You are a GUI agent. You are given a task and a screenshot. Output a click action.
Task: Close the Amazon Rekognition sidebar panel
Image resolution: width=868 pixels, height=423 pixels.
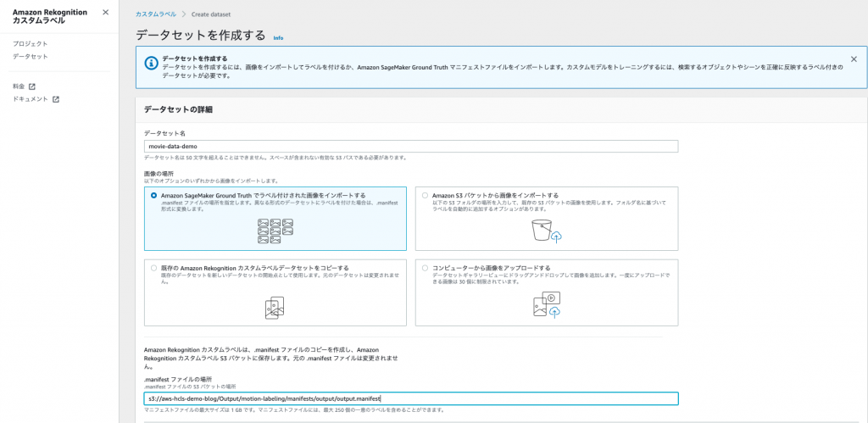[106, 12]
